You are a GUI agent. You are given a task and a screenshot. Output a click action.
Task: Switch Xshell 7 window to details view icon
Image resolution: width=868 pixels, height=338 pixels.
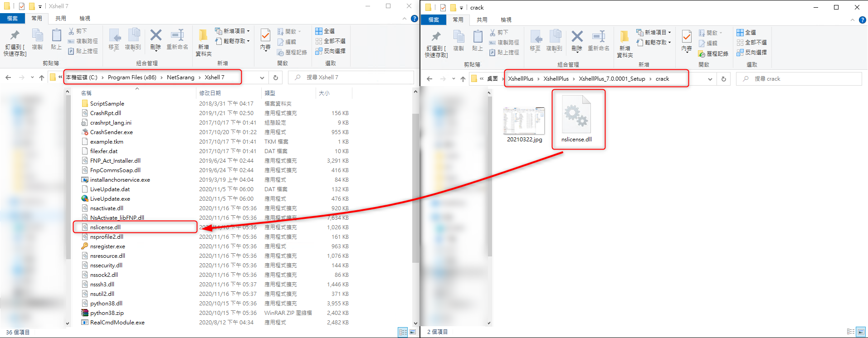coord(403,332)
